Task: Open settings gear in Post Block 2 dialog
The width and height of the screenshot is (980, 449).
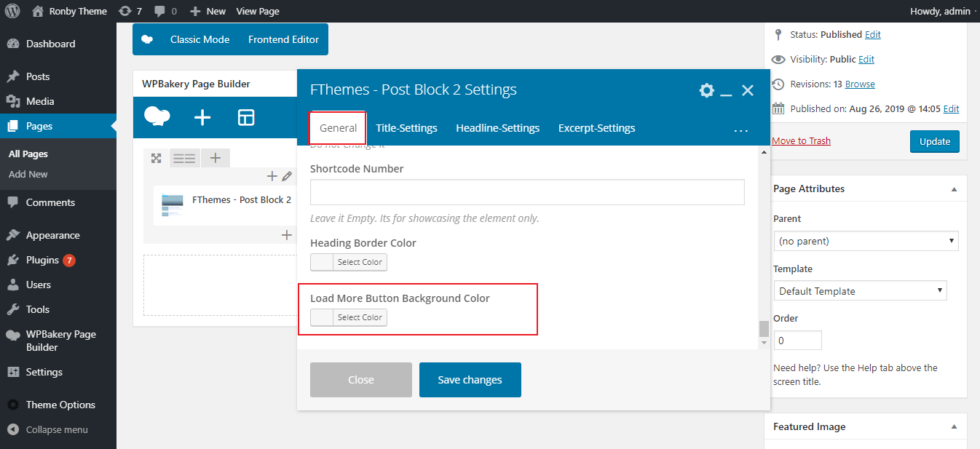Action: click(x=706, y=90)
